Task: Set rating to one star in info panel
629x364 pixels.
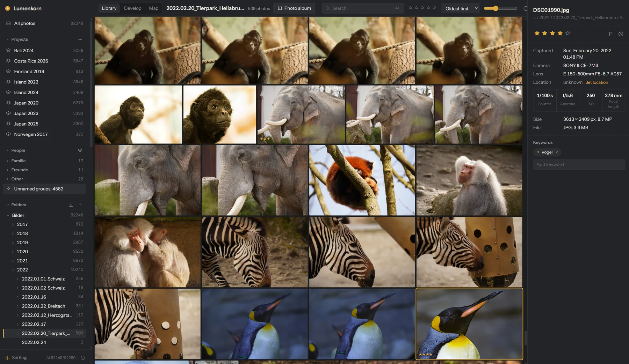Action: pyautogui.click(x=537, y=33)
